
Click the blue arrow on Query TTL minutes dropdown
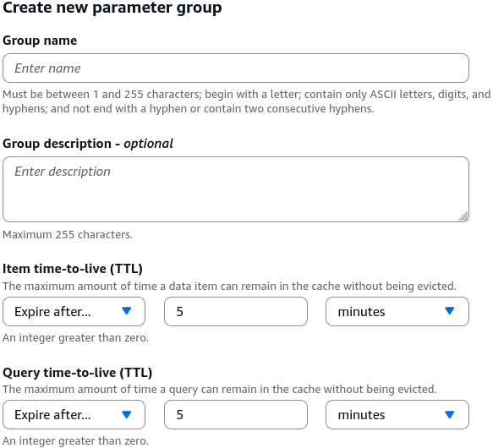pyautogui.click(x=450, y=415)
